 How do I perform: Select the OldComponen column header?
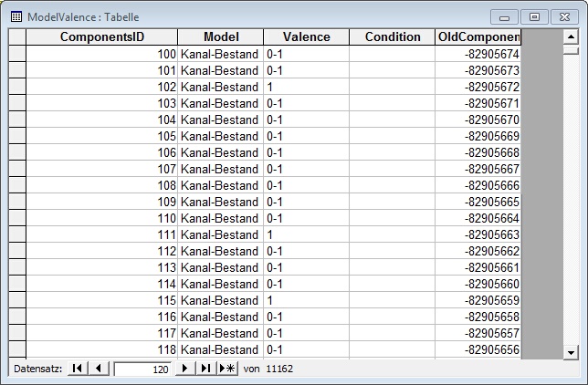coord(478,37)
